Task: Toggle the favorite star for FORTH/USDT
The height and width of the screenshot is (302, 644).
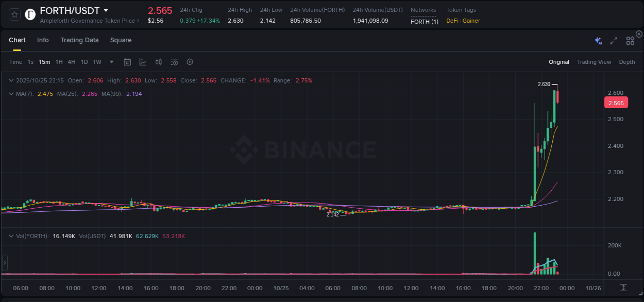Action: click(15, 14)
